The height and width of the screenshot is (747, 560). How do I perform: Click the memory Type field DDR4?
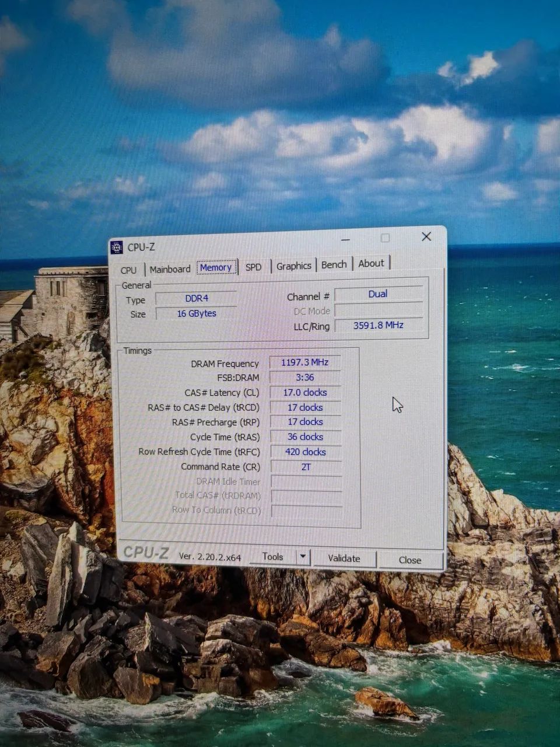click(197, 298)
